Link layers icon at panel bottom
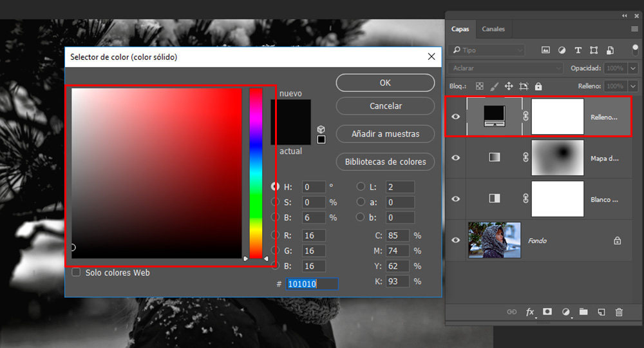644x348 pixels. (x=512, y=312)
